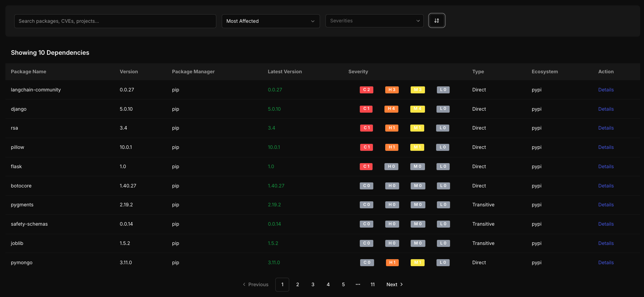Click the langchain-community package name
Screen dimensions: 644x297
pos(36,90)
